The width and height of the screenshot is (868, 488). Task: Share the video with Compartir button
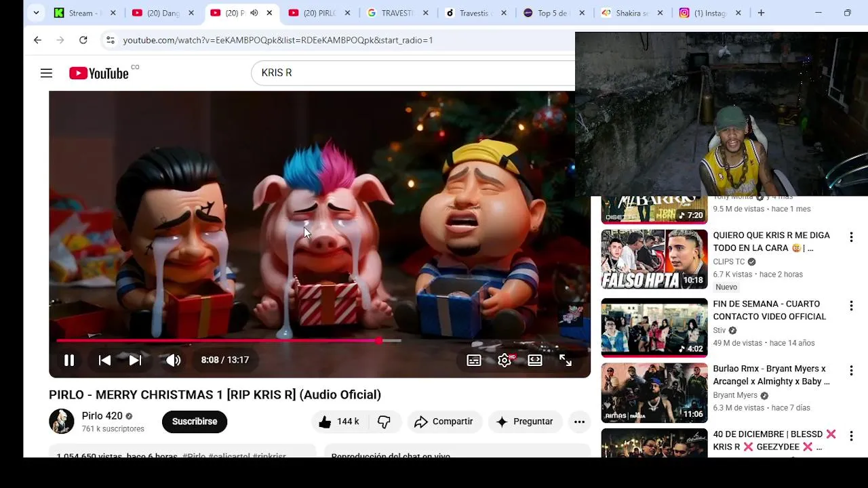[x=444, y=422]
